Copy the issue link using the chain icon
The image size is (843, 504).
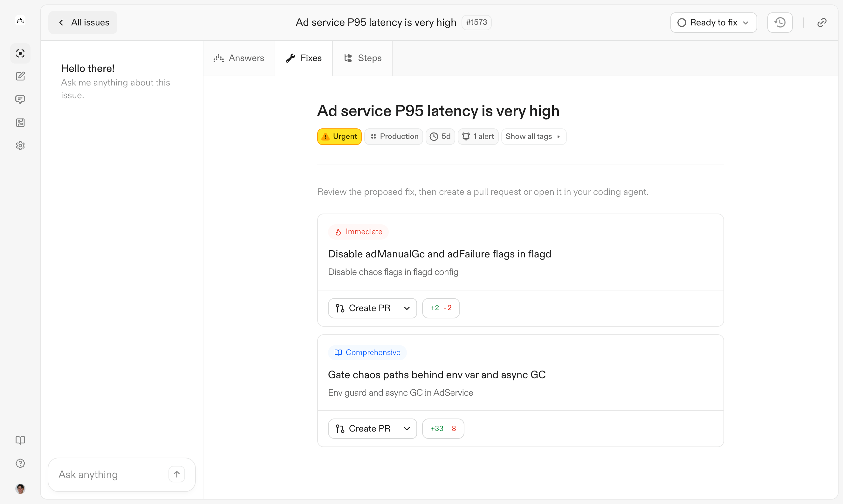[x=822, y=22]
